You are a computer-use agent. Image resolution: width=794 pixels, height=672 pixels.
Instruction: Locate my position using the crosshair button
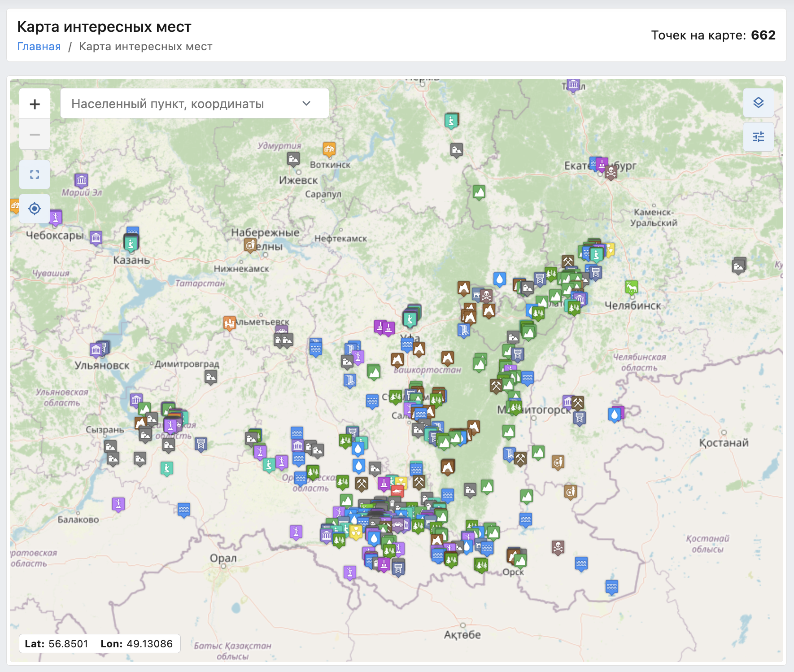click(35, 209)
